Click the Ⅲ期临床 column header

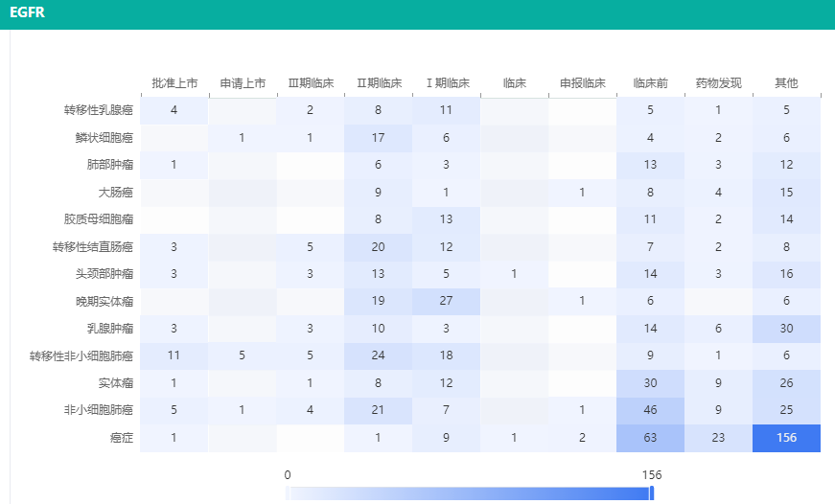tap(311, 83)
